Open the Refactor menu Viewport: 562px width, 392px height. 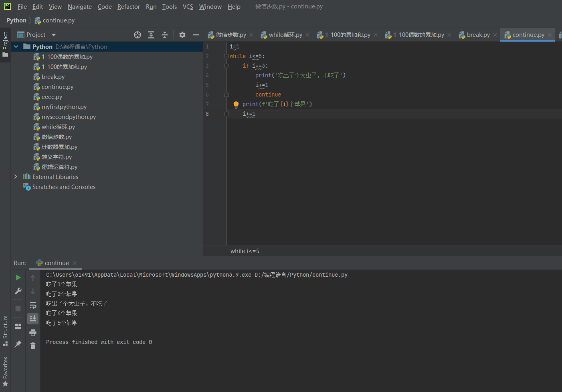(128, 7)
